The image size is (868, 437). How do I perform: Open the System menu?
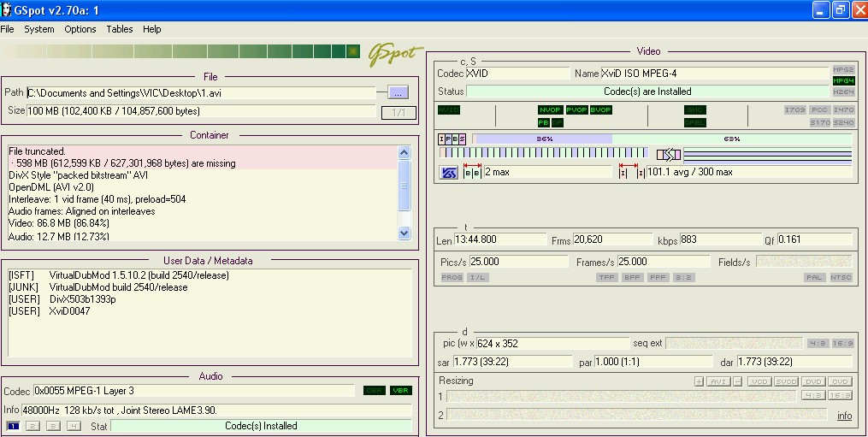click(38, 29)
